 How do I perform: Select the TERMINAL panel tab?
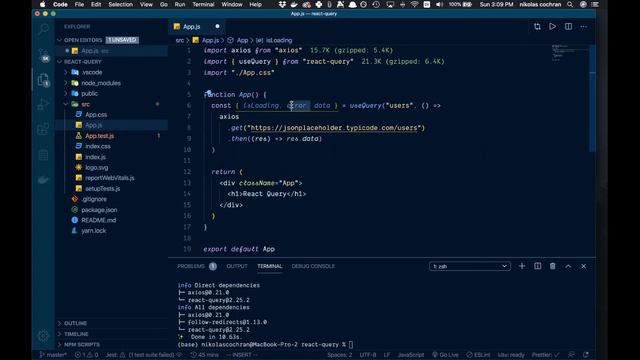coord(269,266)
